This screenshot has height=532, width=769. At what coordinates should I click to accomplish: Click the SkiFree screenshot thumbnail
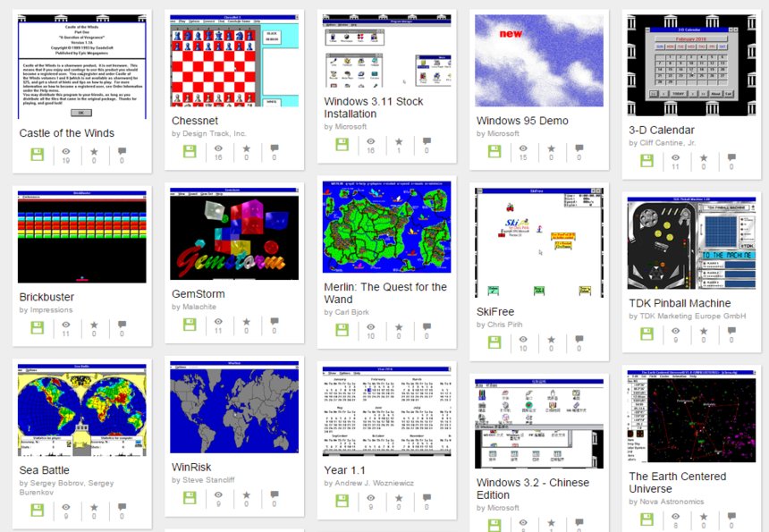[539, 242]
